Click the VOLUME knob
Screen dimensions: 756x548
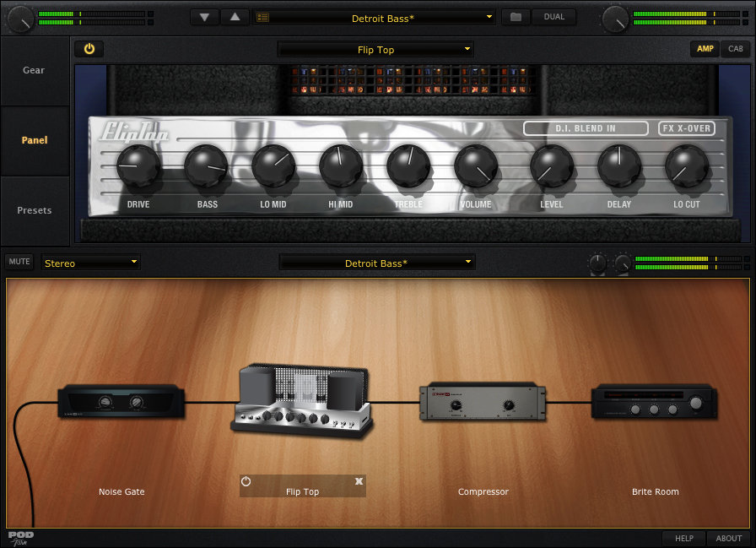(475, 166)
